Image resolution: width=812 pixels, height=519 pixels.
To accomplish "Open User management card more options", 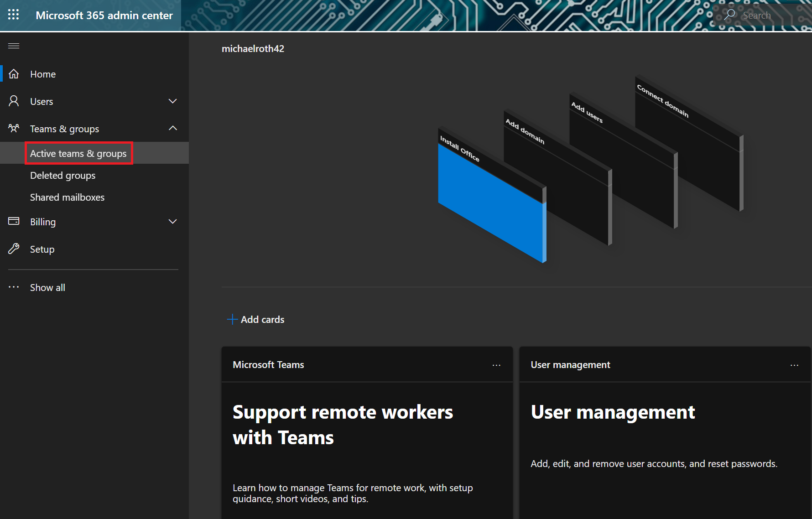I will pyautogui.click(x=794, y=365).
